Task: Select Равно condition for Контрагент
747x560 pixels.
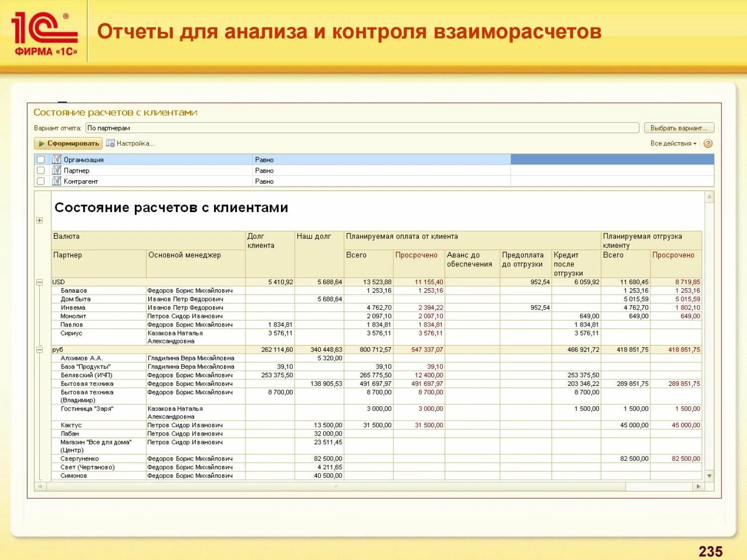Action: [382, 181]
